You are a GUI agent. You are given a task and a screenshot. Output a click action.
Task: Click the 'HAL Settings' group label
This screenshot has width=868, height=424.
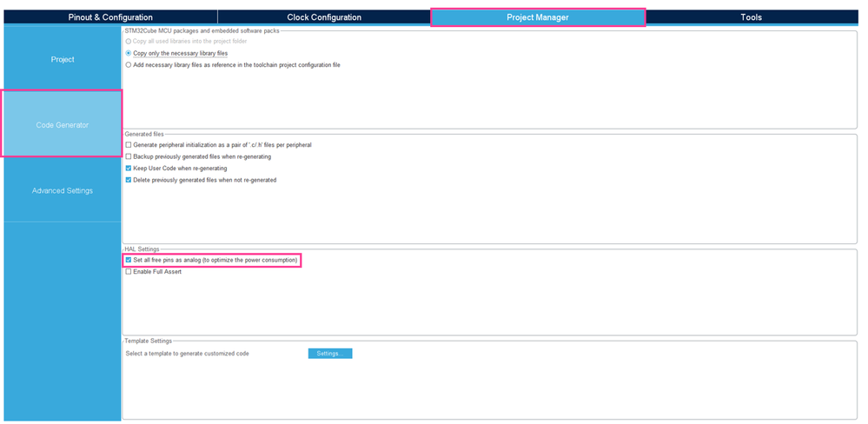[142, 249]
